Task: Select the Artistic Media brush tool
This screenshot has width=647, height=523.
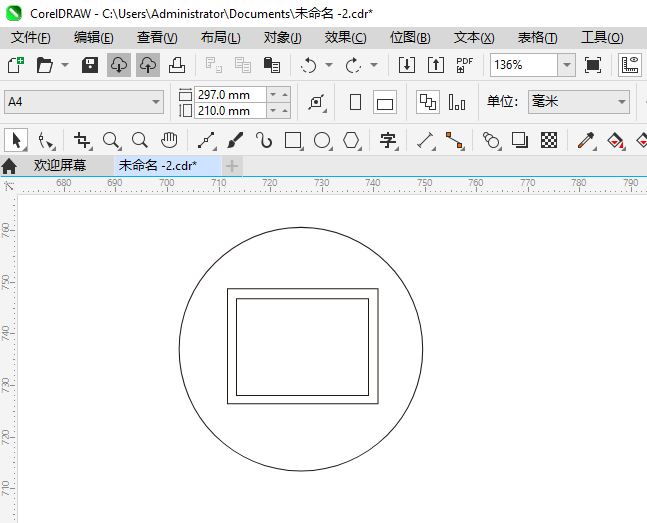Action: [235, 140]
